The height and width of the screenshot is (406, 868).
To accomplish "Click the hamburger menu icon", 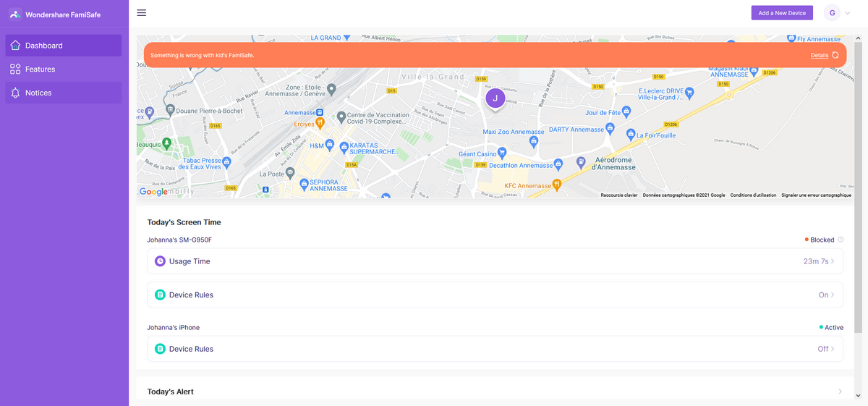I will click(x=141, y=13).
